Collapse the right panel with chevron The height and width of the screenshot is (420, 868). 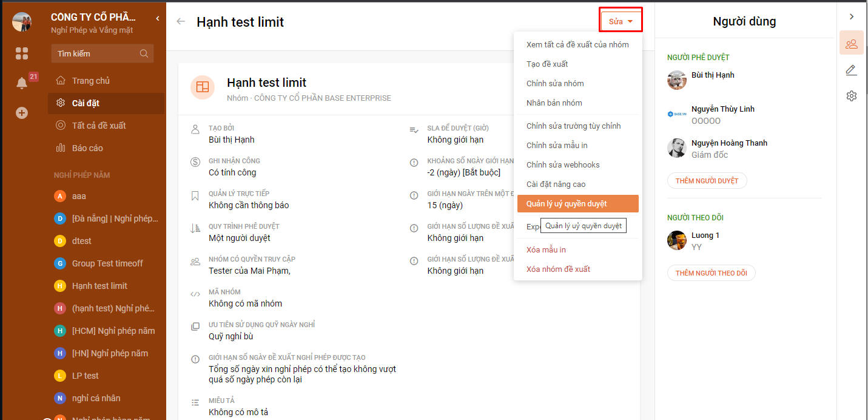click(852, 17)
